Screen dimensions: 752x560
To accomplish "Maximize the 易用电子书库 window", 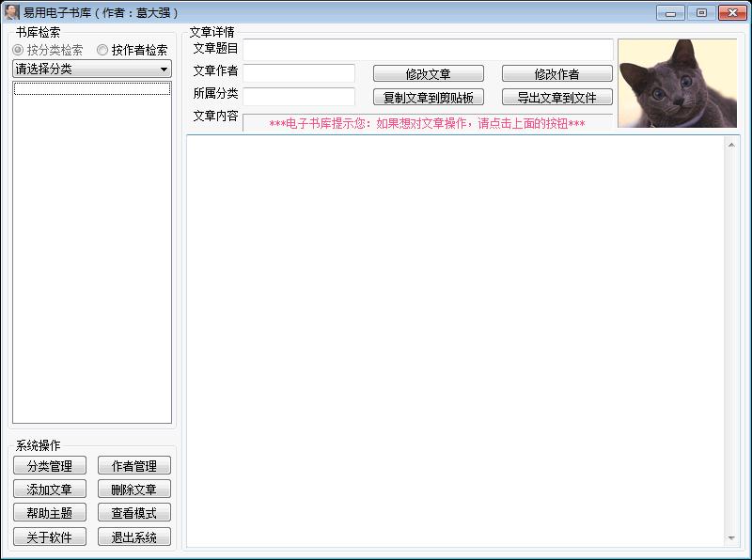I will 701,13.
